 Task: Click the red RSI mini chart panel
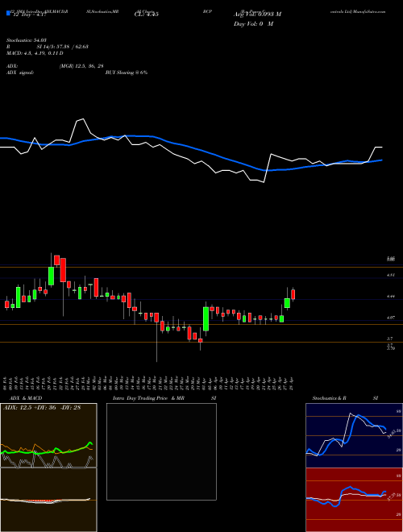(x=354, y=500)
